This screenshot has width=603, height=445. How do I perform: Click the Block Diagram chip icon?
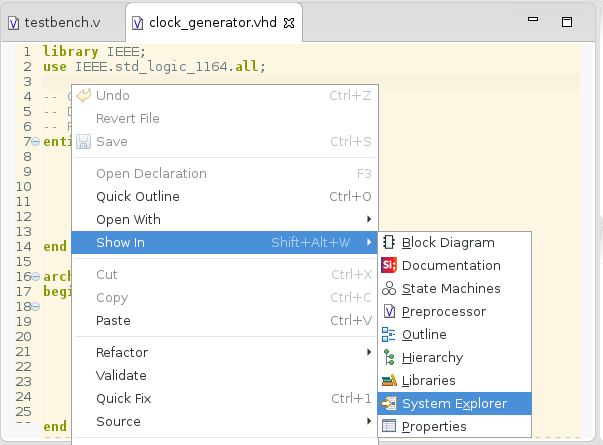point(389,242)
